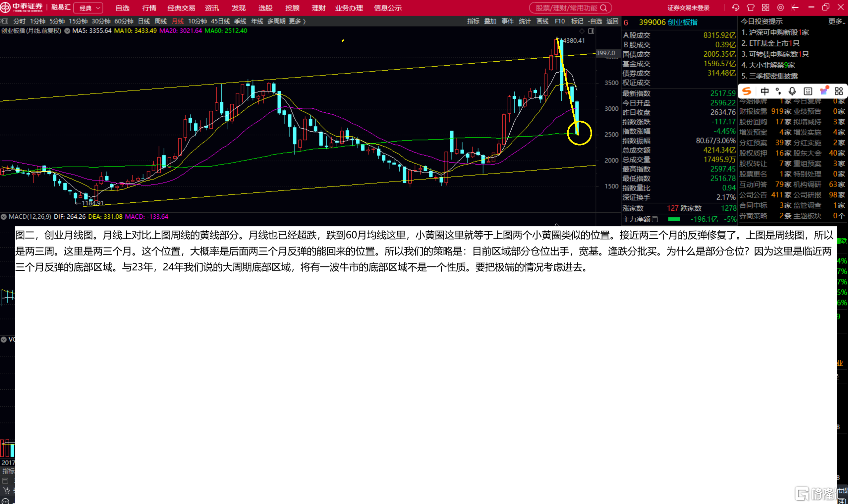The image size is (848, 504).
Task: Open the customer service headset icon
Action: coord(736,8)
